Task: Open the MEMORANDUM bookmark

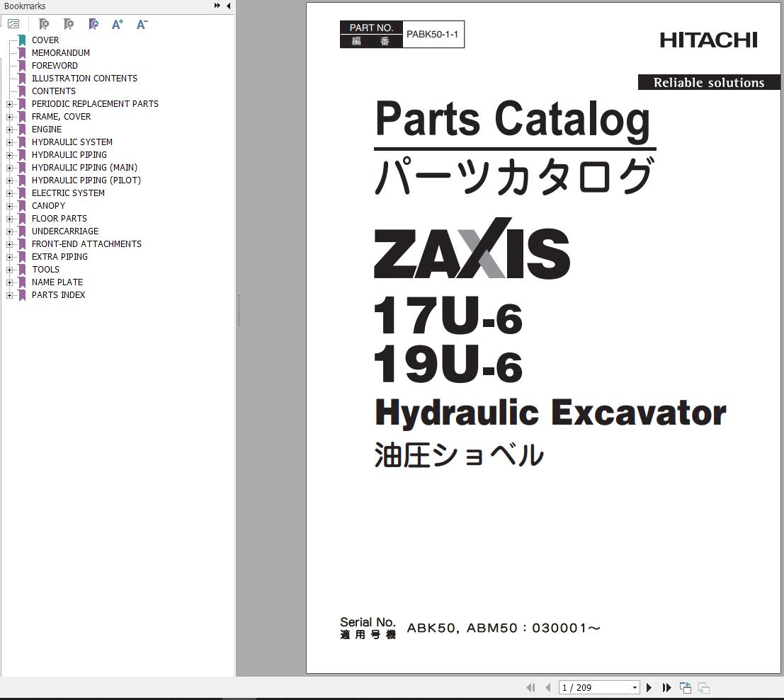Action: [x=60, y=53]
